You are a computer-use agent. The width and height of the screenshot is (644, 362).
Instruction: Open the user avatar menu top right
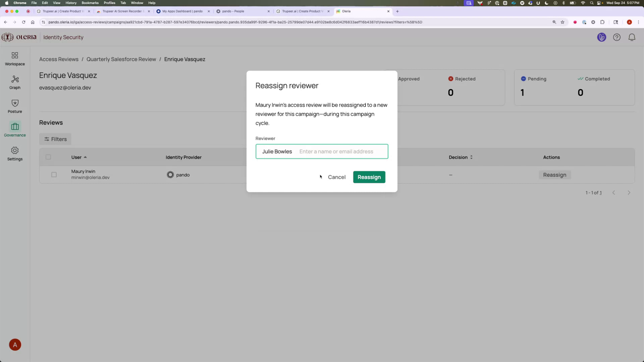601,37
